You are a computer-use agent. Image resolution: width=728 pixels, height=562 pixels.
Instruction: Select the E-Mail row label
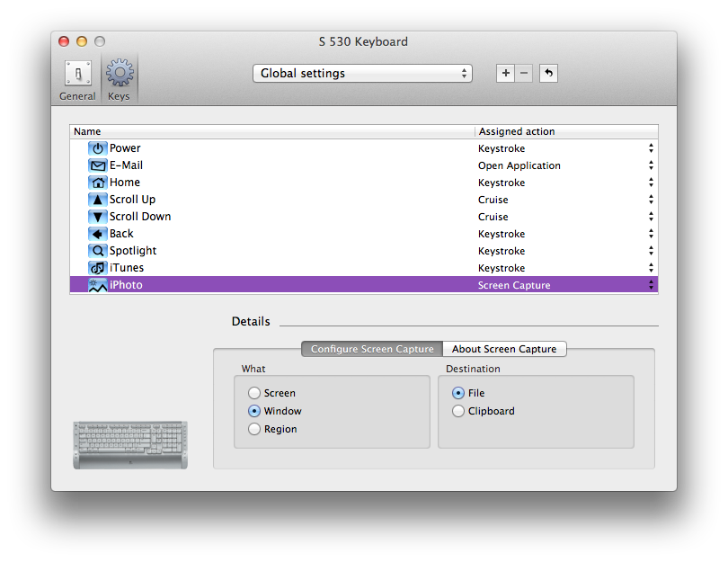127,165
